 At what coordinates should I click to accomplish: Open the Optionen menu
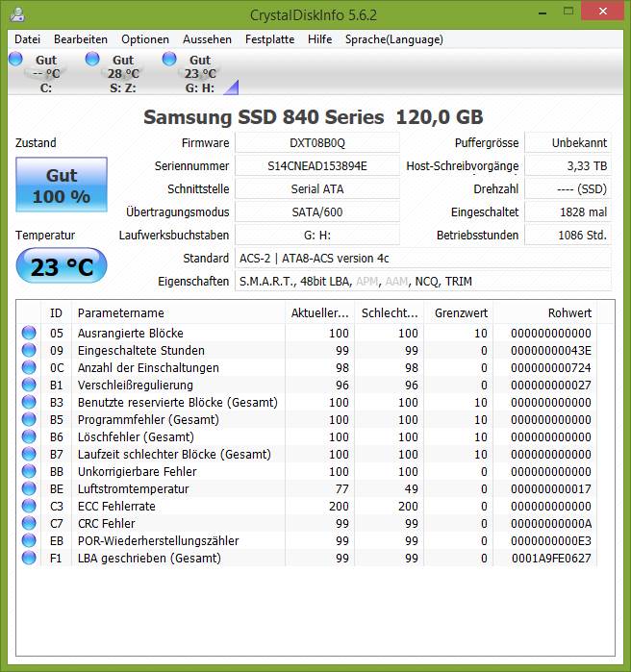point(145,39)
